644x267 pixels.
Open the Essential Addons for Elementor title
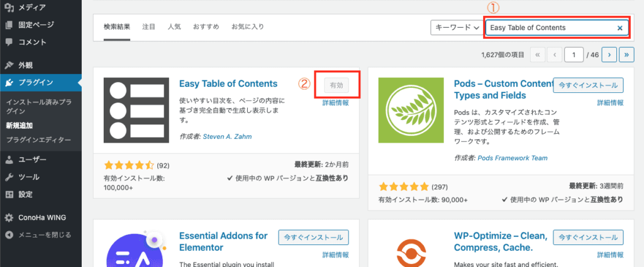223,242
